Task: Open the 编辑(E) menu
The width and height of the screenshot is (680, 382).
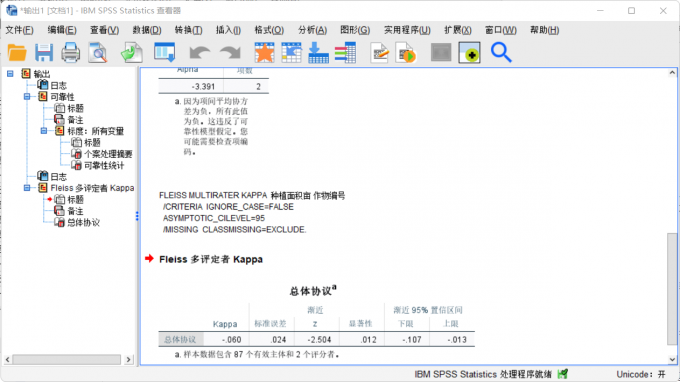Action: tap(62, 30)
